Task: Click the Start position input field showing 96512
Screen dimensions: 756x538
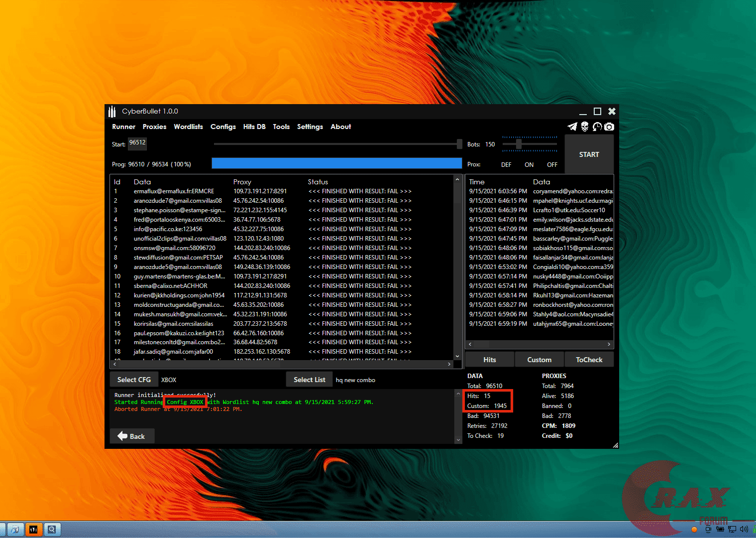Action: 137,144
